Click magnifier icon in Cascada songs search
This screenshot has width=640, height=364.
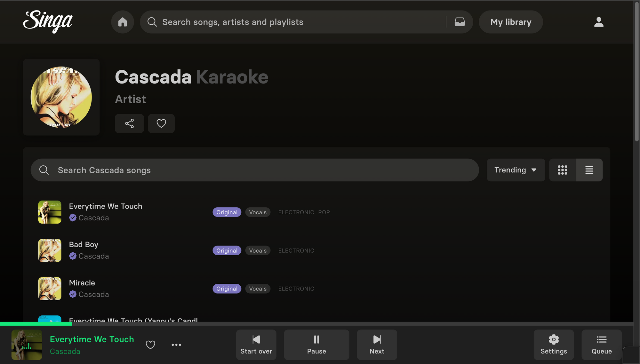pyautogui.click(x=44, y=170)
